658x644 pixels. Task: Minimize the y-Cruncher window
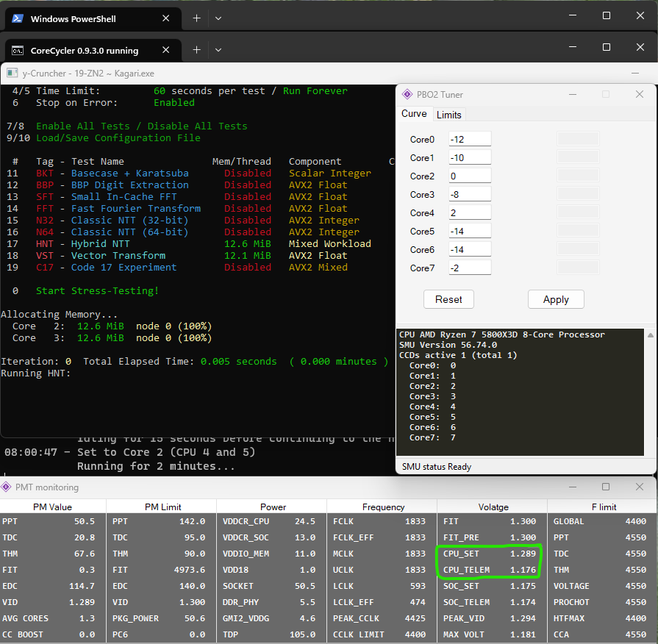click(635, 74)
